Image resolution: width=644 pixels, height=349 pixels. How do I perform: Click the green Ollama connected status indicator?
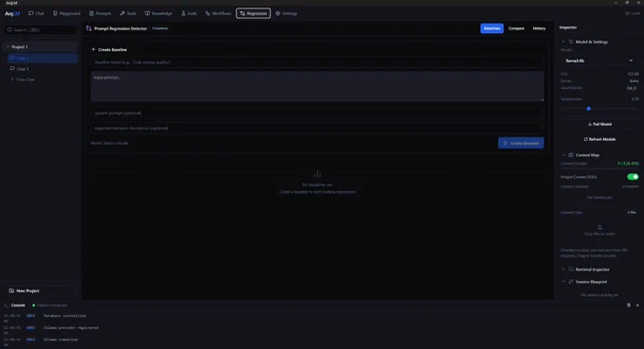[34, 305]
